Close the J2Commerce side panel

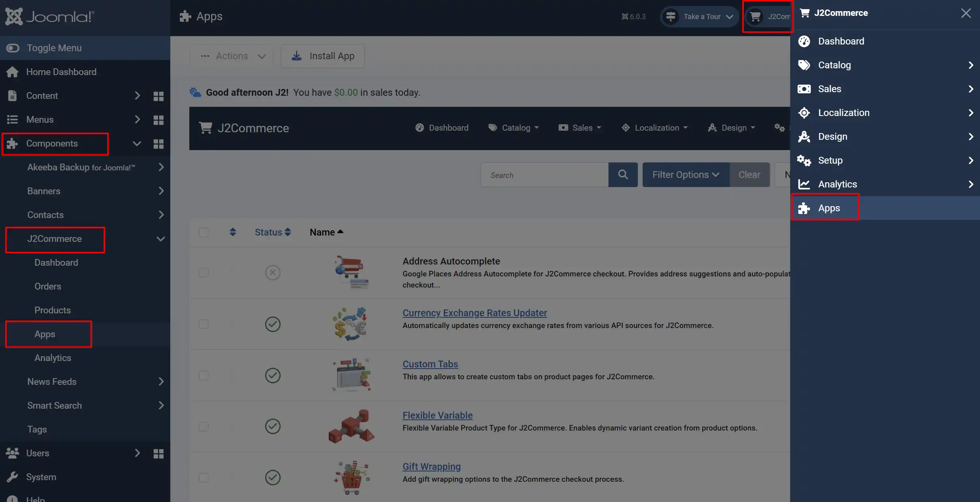point(966,13)
